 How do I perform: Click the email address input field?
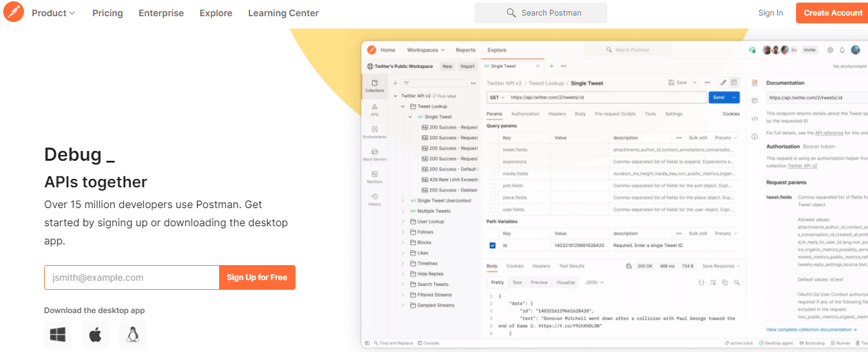point(132,277)
